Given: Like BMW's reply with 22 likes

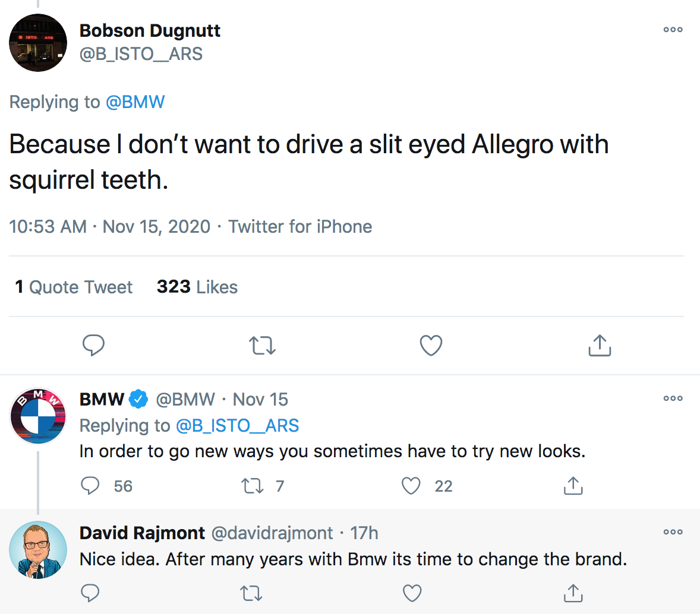Looking at the screenshot, I should coord(411,486).
